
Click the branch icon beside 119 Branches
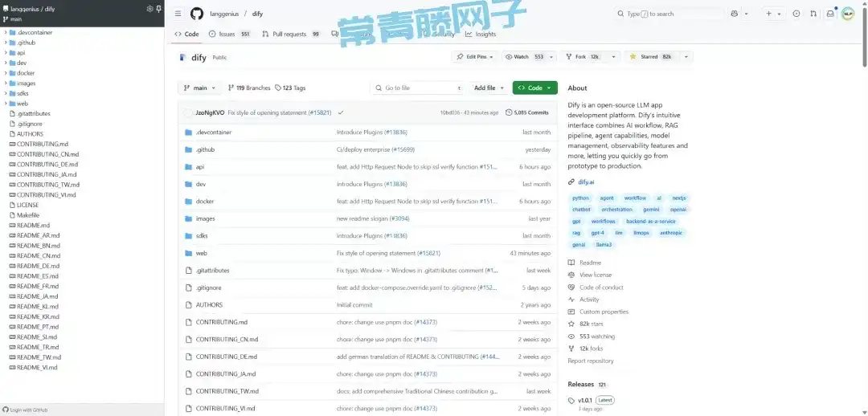click(x=231, y=88)
